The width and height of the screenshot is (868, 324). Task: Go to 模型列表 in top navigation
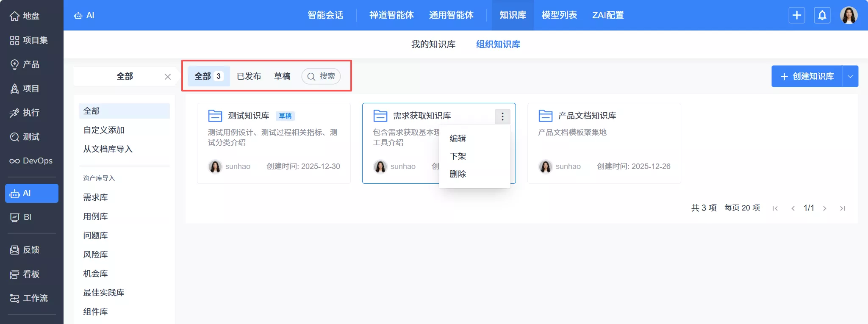[x=559, y=15]
